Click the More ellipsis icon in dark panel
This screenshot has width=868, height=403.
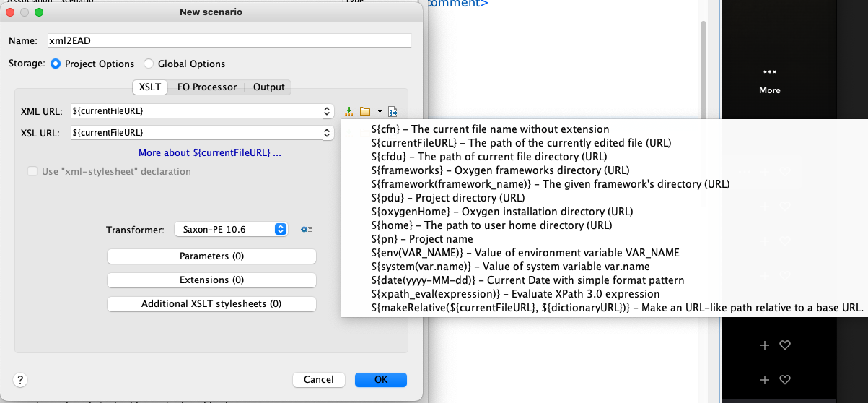[769, 72]
